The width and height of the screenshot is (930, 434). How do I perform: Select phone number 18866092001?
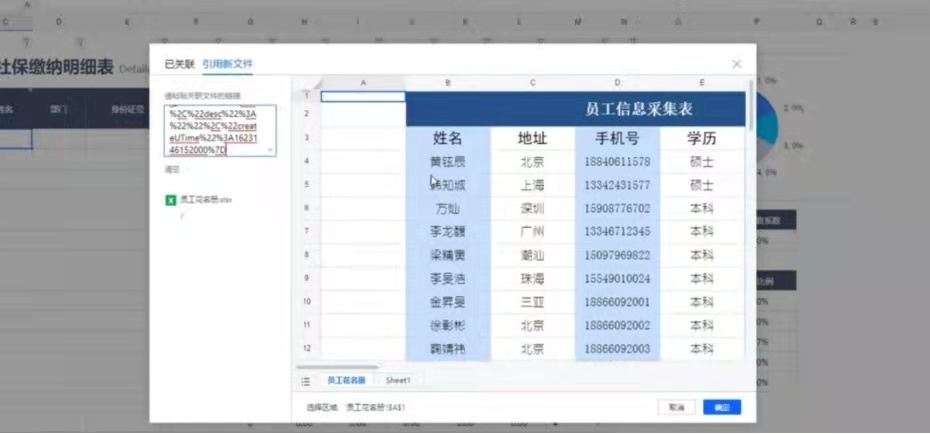point(617,302)
